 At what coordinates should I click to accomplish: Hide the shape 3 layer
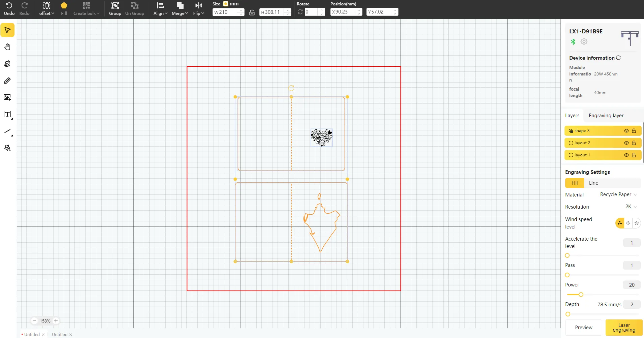(x=626, y=131)
